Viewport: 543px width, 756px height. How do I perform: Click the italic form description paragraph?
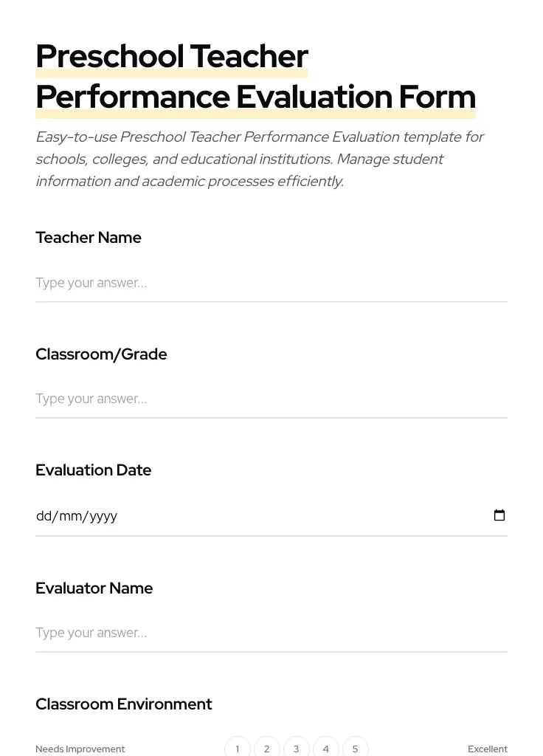pyautogui.click(x=258, y=159)
